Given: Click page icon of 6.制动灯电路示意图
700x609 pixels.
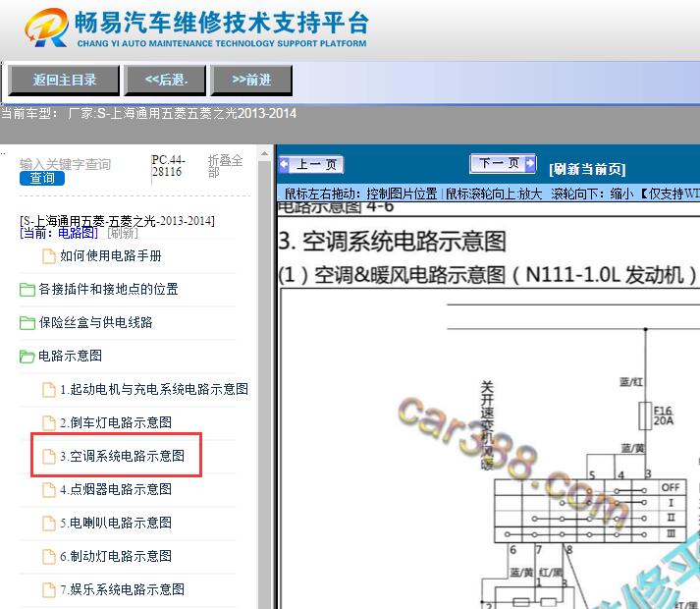Looking at the screenshot, I should (49, 557).
